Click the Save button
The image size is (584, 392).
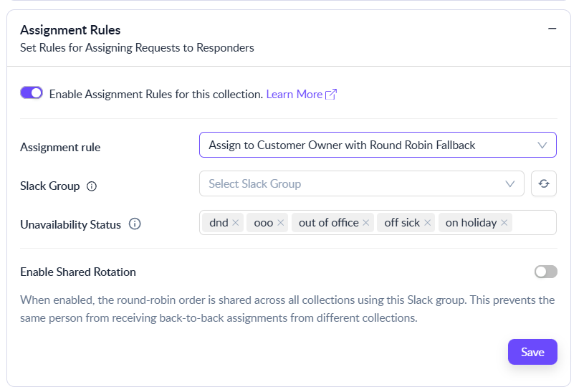coord(532,352)
